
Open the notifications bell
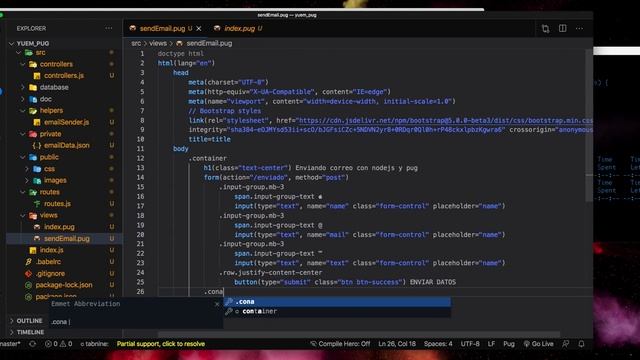pyautogui.click(x=581, y=344)
